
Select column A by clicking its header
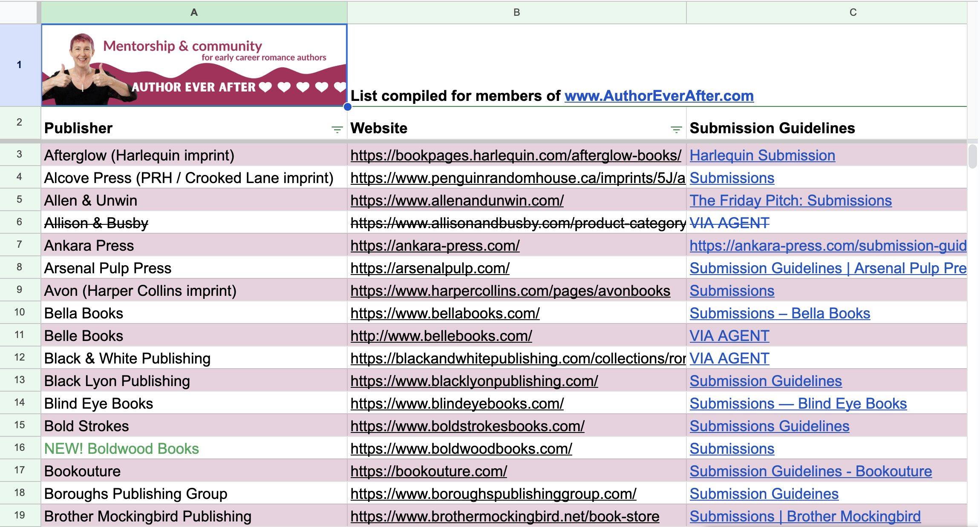coord(194,12)
